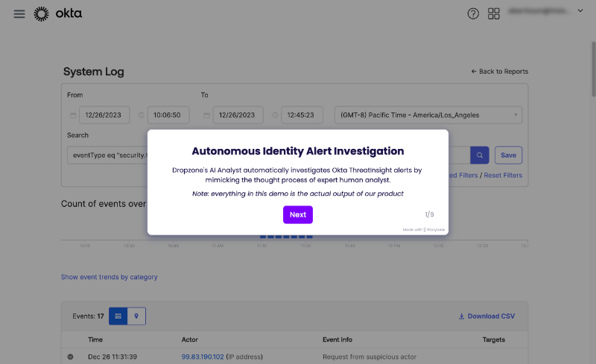596x364 pixels.
Task: Edit the To time 12:45:23 field
Action: [x=302, y=115]
